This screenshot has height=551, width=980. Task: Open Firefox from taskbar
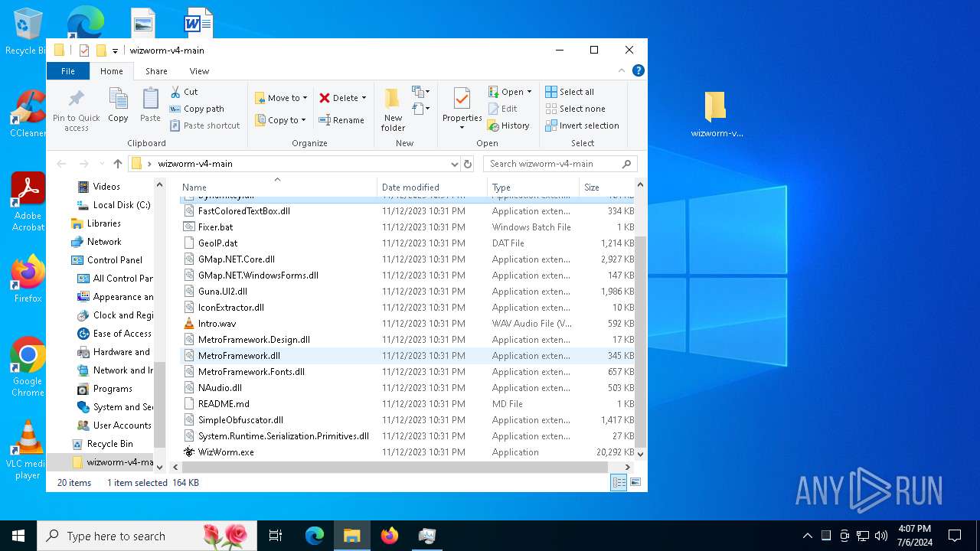(390, 536)
